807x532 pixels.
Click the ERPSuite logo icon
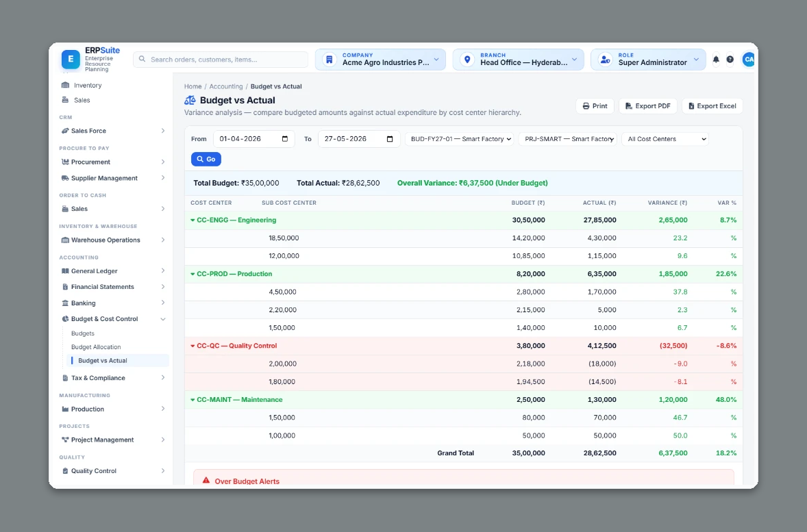coord(71,59)
